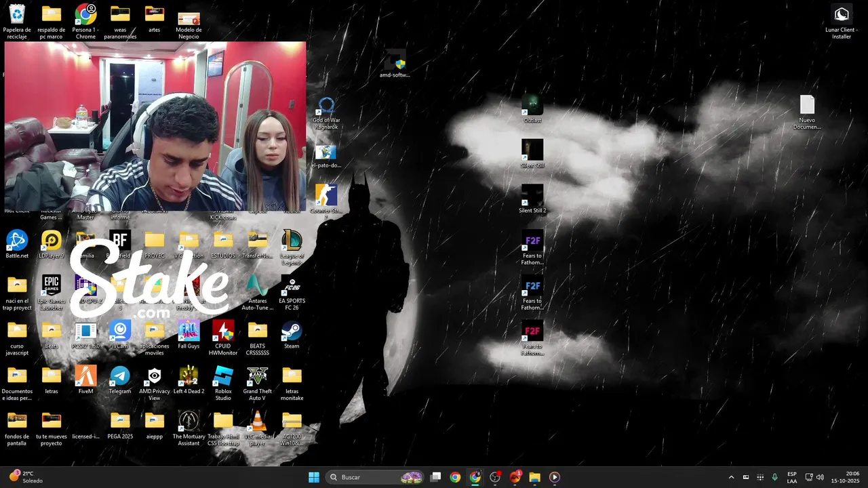Launch the FiveM shortcut

click(85, 380)
